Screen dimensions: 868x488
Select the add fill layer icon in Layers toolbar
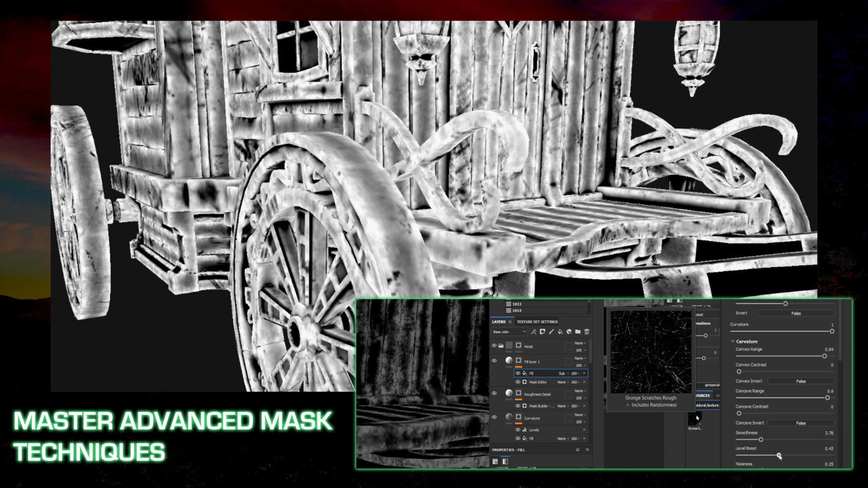point(560,331)
